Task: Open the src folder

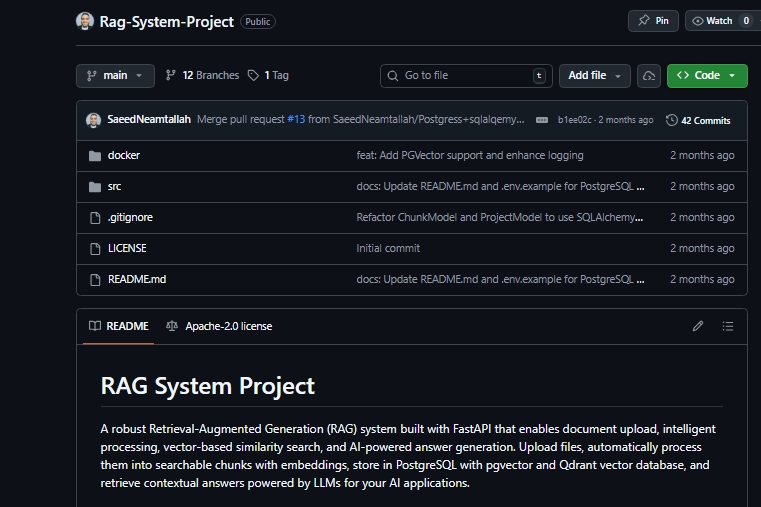Action: [115, 186]
